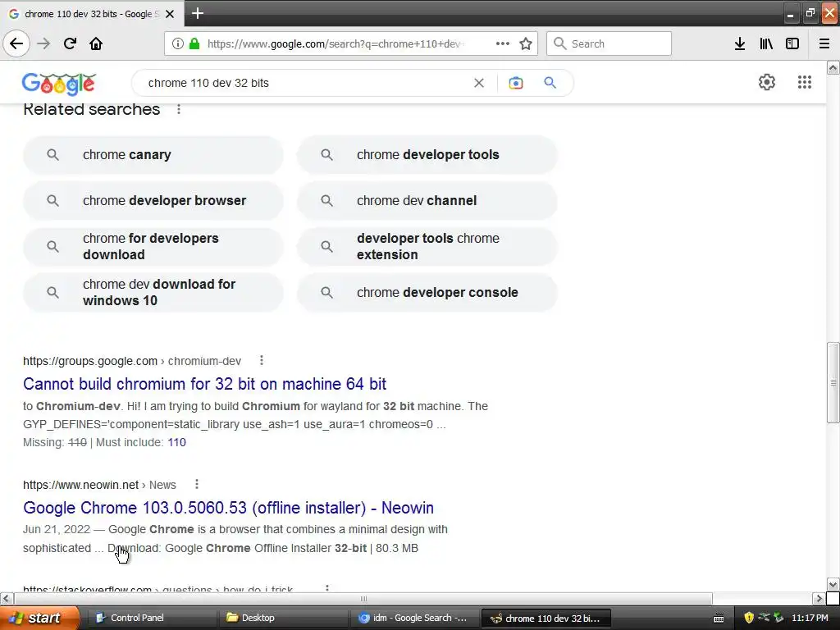The height and width of the screenshot is (630, 840).
Task: Toggle the sidebar view
Action: (792, 44)
